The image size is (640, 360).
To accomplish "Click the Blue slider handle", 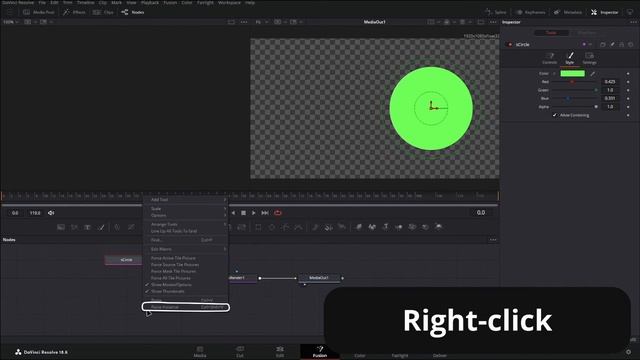I will pos(568,98).
